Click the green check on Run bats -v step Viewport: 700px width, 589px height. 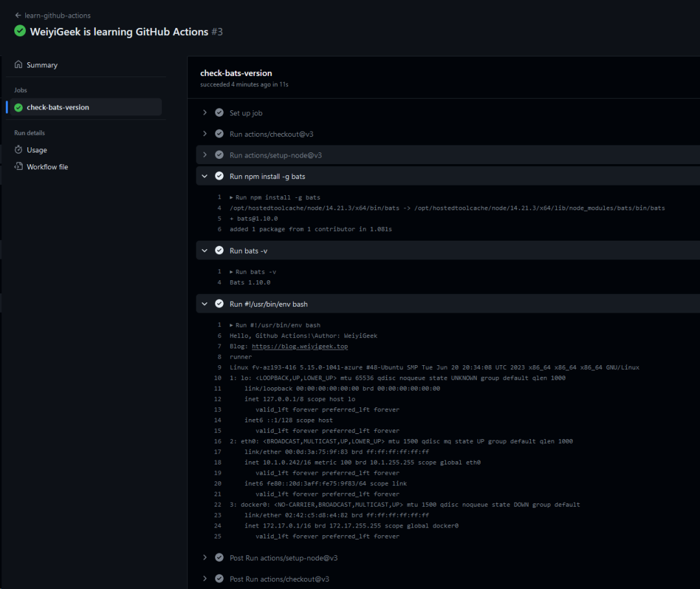pyautogui.click(x=218, y=250)
